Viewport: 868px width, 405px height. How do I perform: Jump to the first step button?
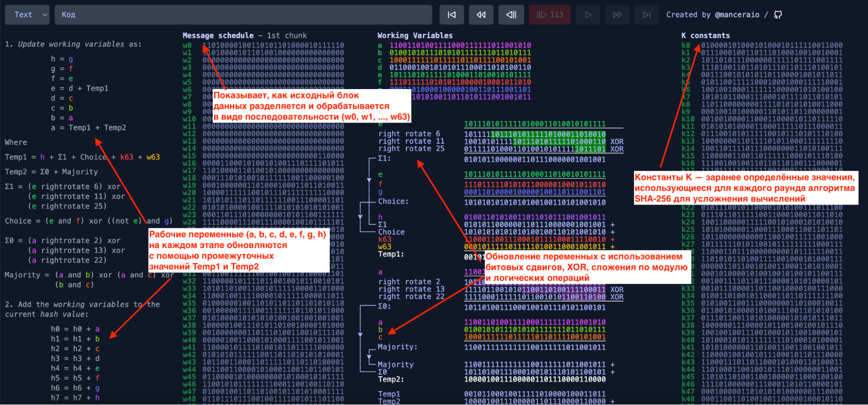(452, 15)
